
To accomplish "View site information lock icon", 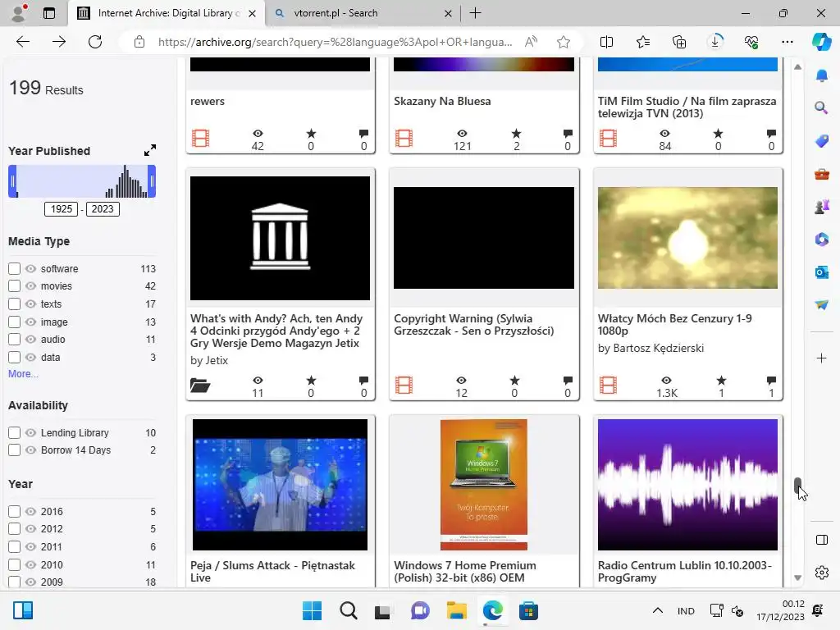I will click(x=139, y=42).
